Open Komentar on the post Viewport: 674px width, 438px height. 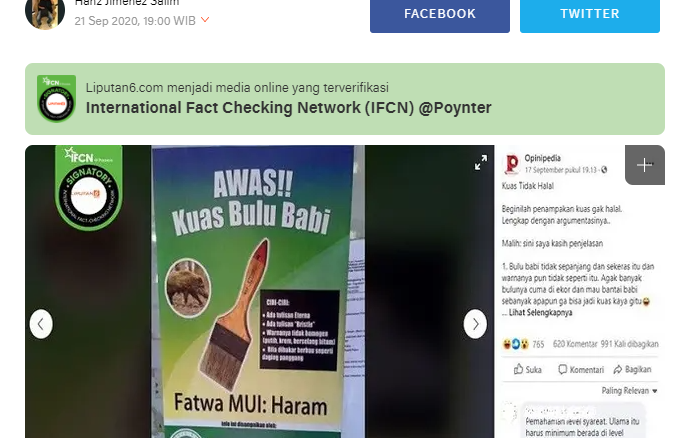coord(581,369)
